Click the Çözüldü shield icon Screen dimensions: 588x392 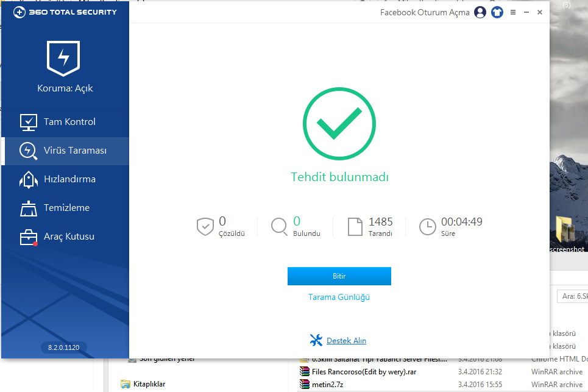point(205,227)
